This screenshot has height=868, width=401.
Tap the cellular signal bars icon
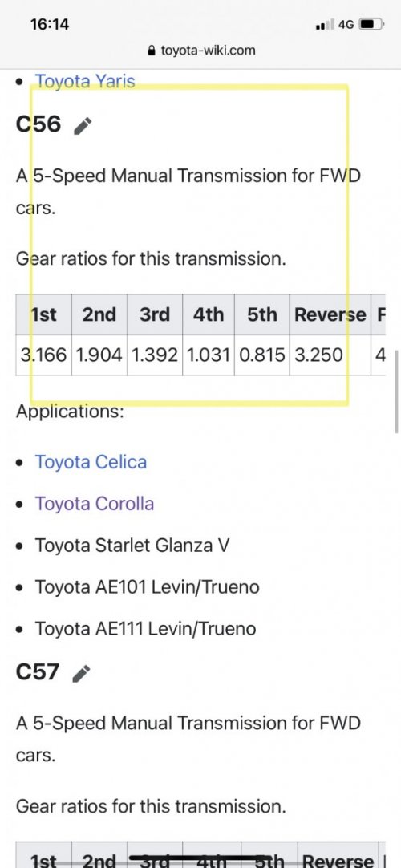coord(326,24)
